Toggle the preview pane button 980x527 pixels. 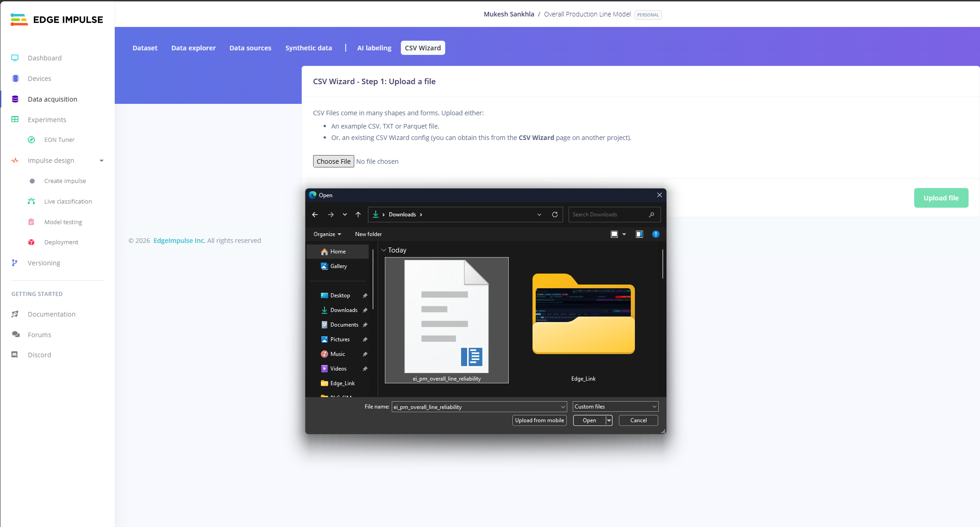(x=639, y=234)
